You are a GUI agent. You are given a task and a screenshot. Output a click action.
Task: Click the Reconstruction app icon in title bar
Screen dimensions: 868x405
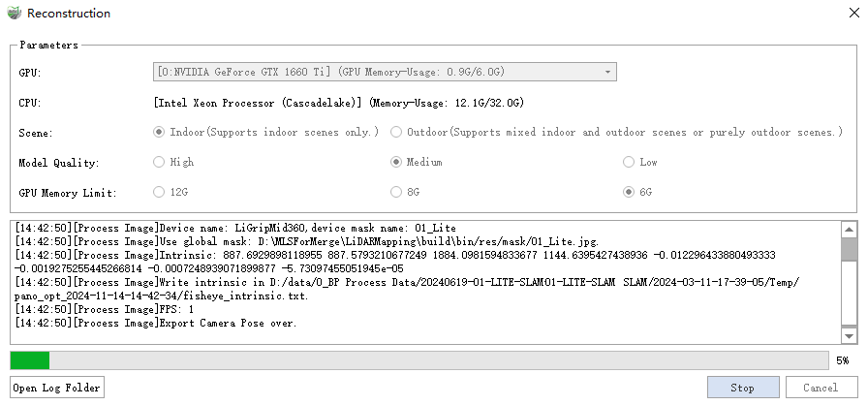[x=14, y=13]
